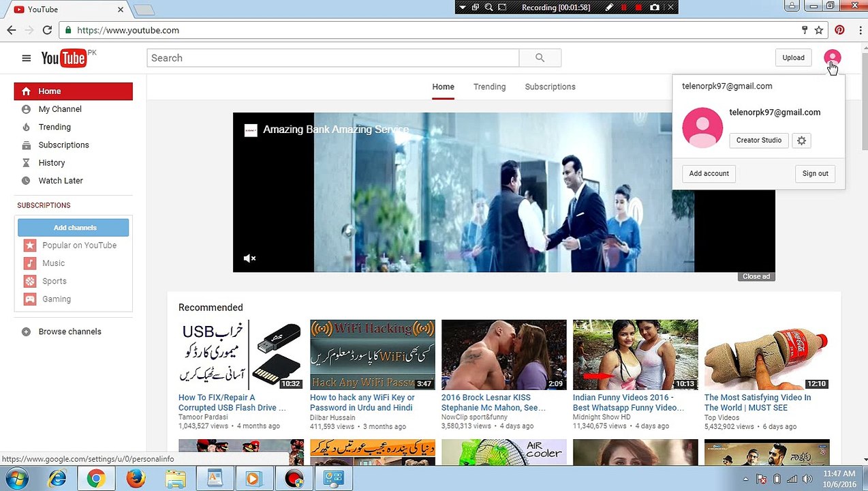
Task: Expand the recorder toolbar dropdown arrow
Action: [463, 8]
